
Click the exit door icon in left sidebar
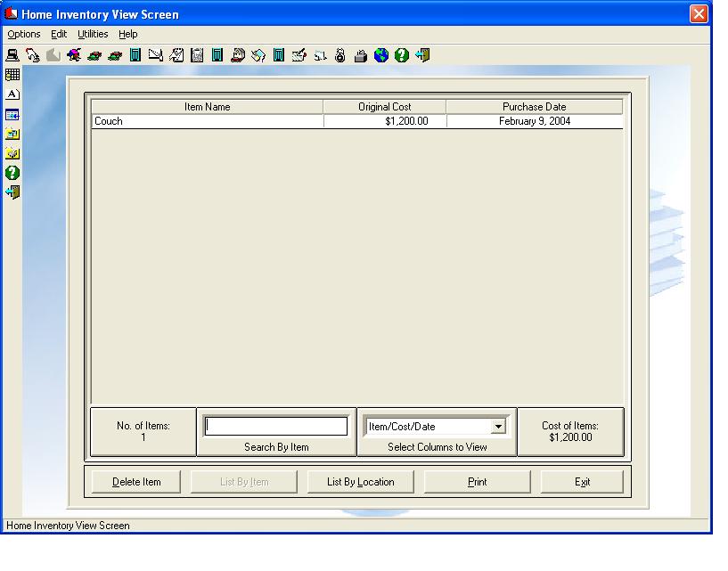pos(12,192)
